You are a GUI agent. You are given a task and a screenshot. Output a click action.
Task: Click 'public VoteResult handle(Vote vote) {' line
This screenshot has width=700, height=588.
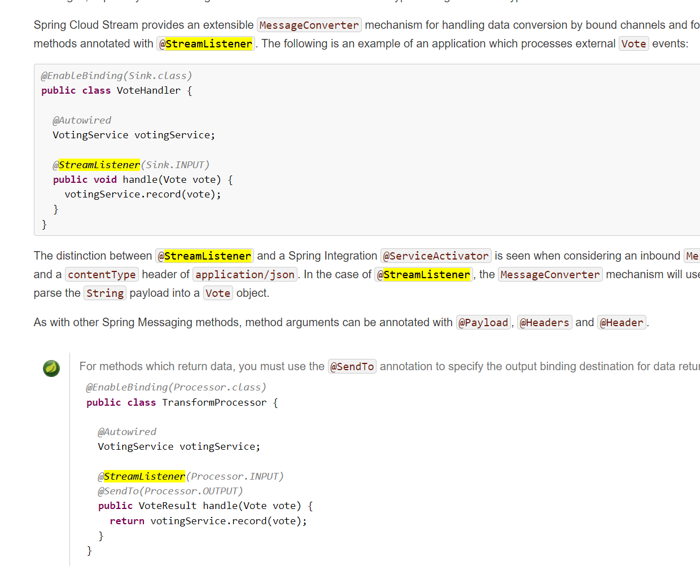[205, 506]
